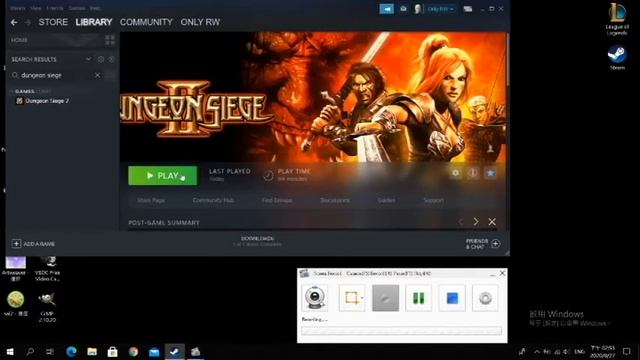
Task: Click ADD A GAME
Action: click(33, 244)
